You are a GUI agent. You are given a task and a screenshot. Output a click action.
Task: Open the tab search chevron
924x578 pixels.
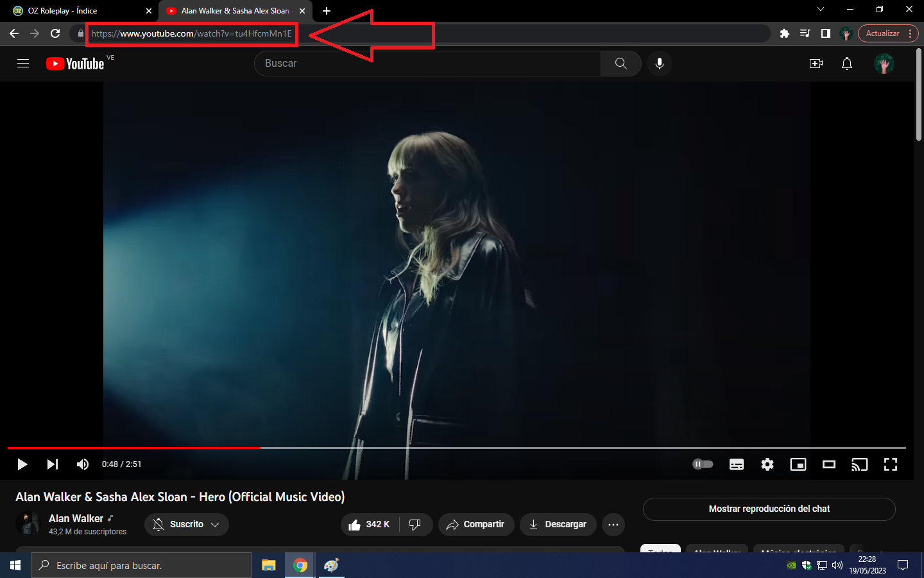(821, 10)
